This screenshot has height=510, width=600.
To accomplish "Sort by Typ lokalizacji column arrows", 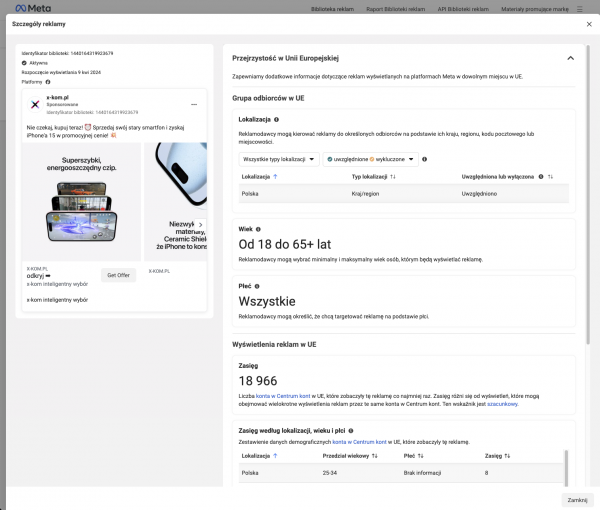I will coord(392,176).
